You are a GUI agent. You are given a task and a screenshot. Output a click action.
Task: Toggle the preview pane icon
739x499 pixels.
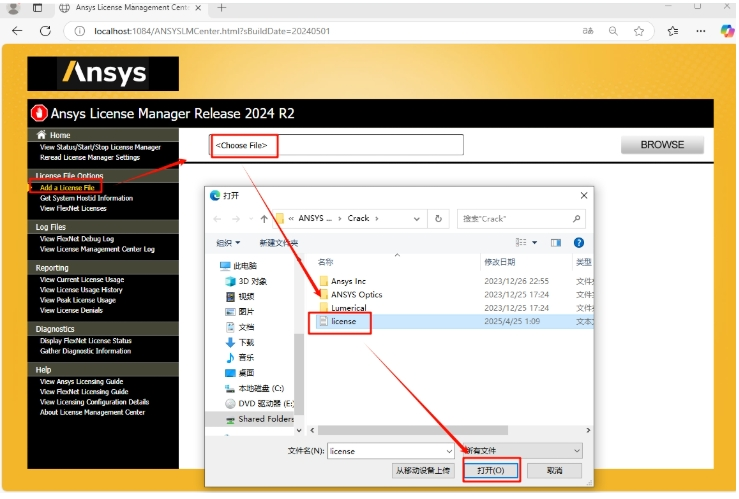(x=556, y=243)
